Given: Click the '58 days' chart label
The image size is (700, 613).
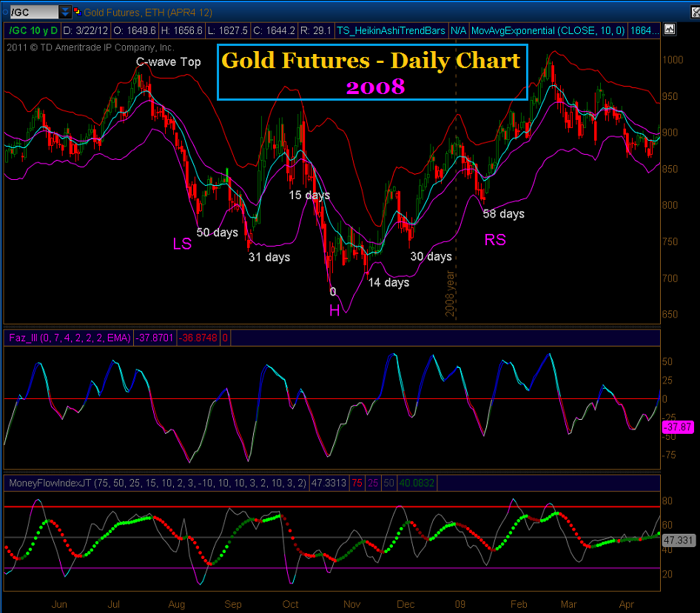Looking at the screenshot, I should click(x=504, y=213).
